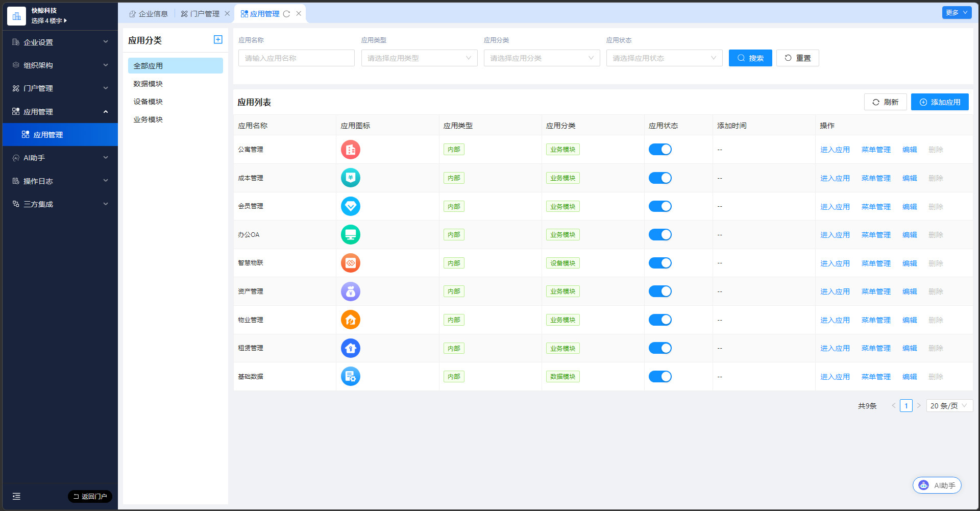Click the 物业管理 orange house icon
Image resolution: width=980 pixels, height=511 pixels.
350,320
